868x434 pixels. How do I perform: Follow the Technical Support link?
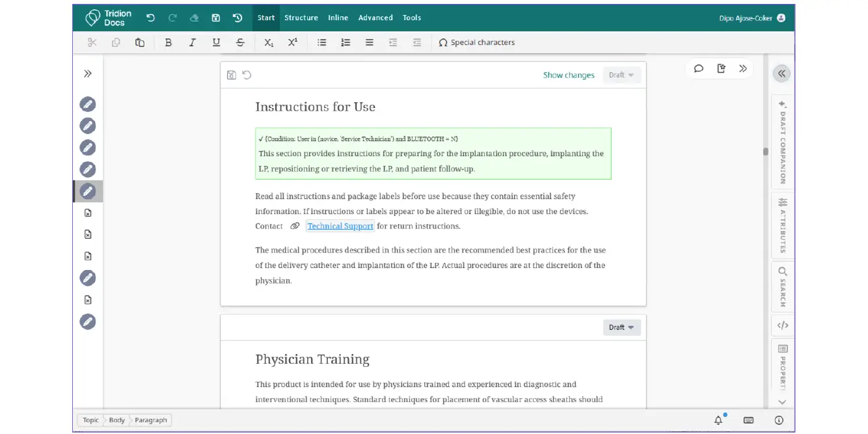pos(340,226)
